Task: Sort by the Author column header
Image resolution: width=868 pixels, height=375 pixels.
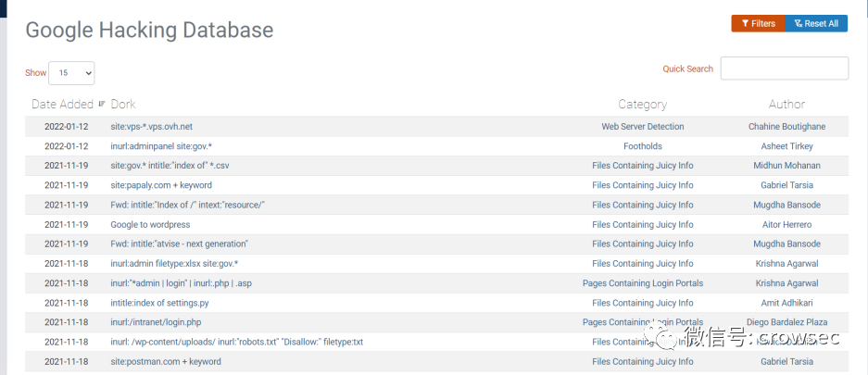Action: tap(786, 104)
